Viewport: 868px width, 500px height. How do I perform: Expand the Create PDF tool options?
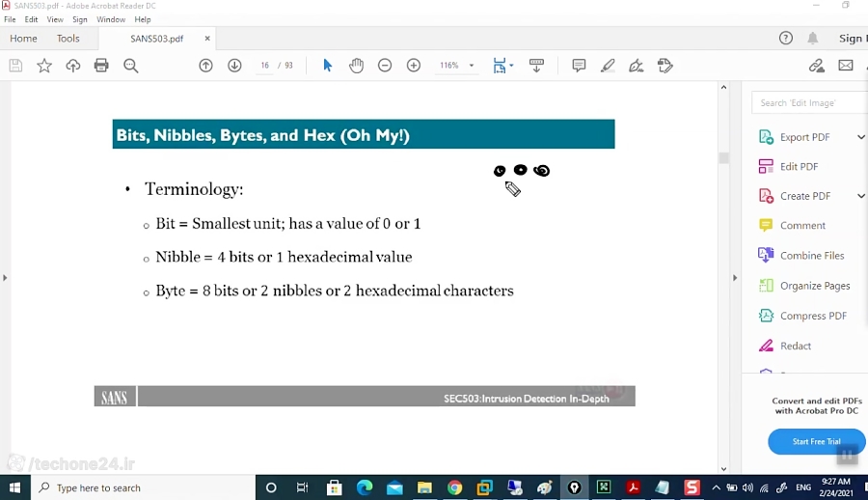860,196
